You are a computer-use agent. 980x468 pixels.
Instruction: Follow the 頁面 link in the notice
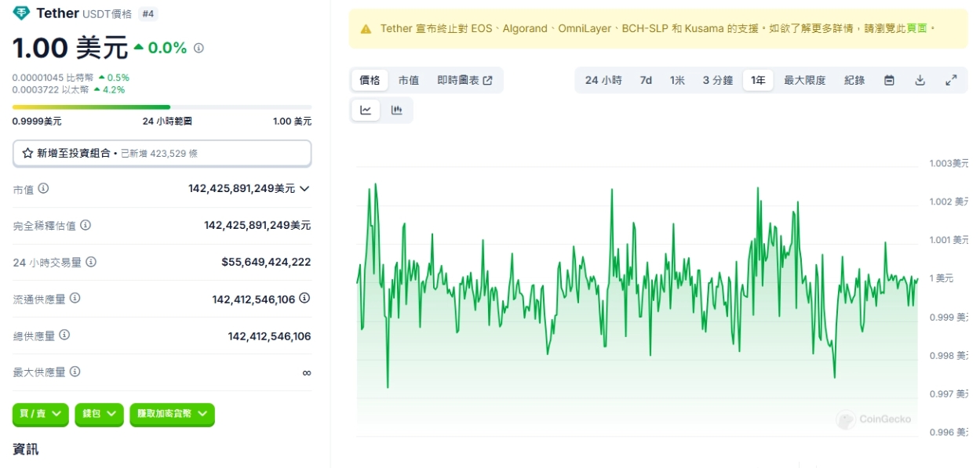916,28
